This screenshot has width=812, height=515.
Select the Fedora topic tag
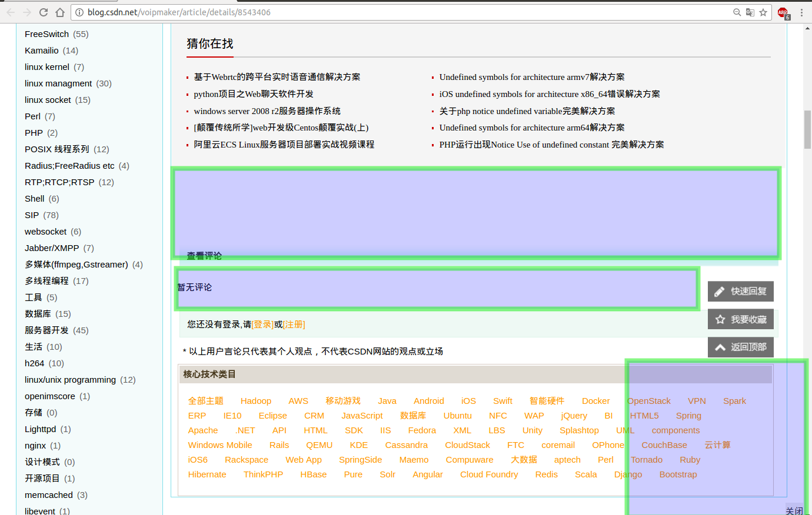[x=422, y=430]
